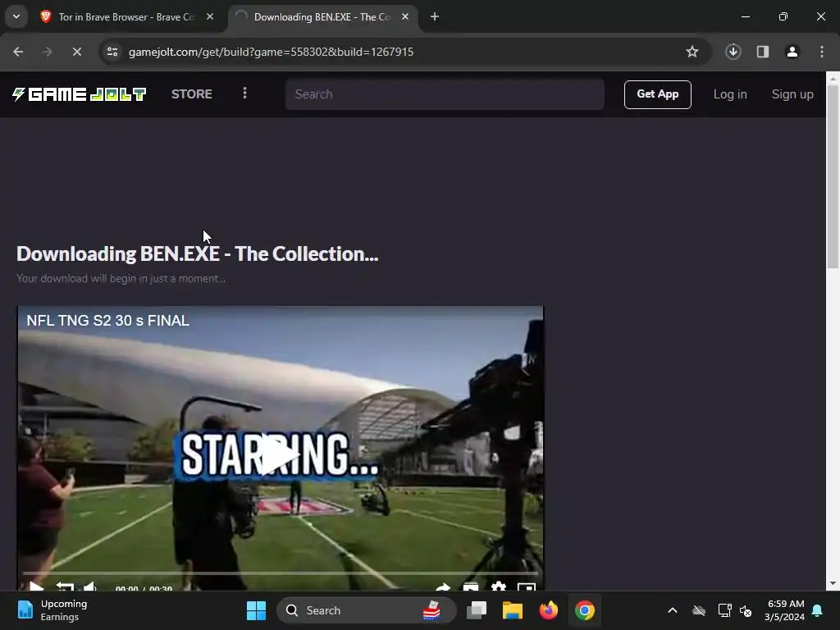Click the OneDrive cloud tray icon
840x630 pixels.
pyautogui.click(x=699, y=610)
